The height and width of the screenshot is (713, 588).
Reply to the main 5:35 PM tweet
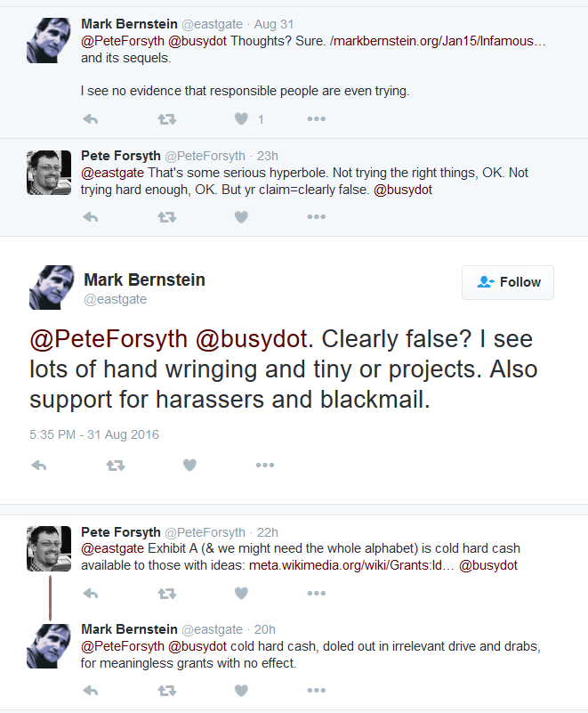pos(39,466)
